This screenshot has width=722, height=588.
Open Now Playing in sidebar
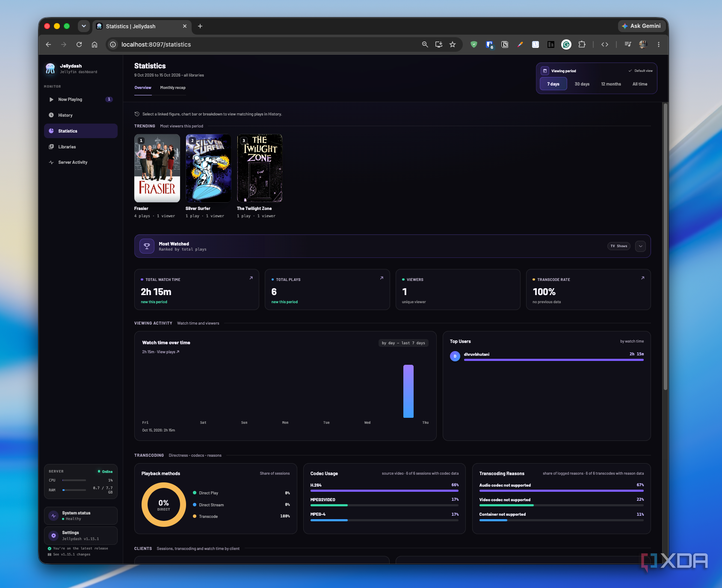click(x=80, y=99)
